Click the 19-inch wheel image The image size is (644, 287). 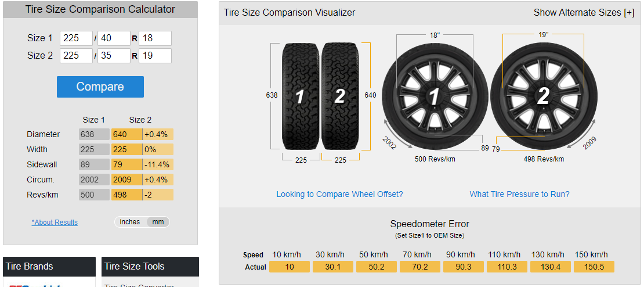(x=544, y=96)
